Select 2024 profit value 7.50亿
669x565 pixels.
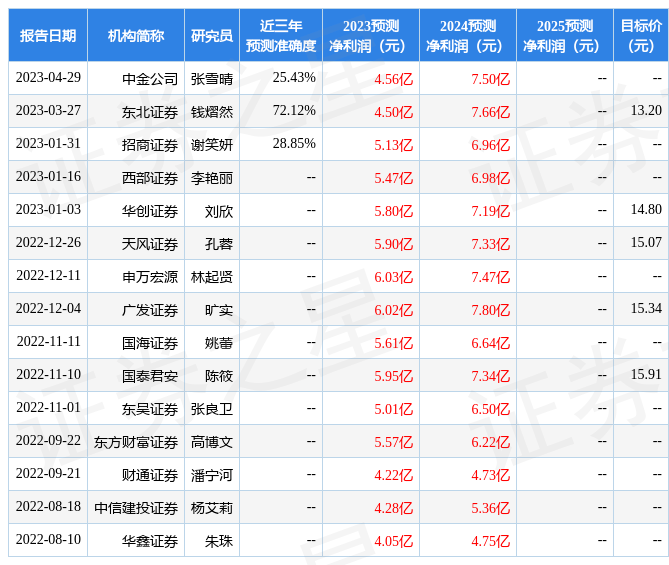pos(490,79)
